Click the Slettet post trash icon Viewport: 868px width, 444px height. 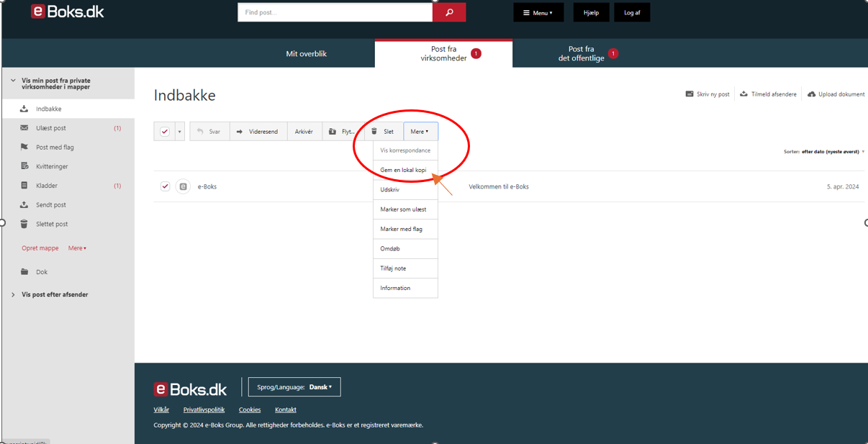click(x=24, y=224)
